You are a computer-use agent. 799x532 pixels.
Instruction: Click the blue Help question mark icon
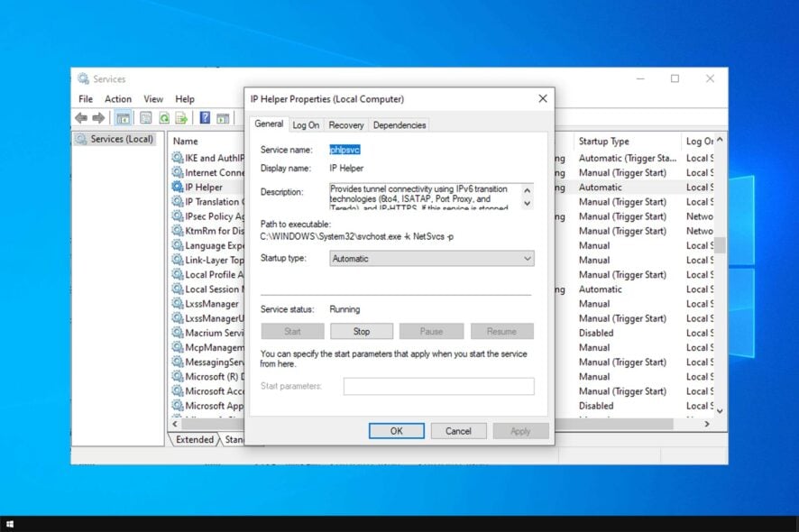[205, 118]
